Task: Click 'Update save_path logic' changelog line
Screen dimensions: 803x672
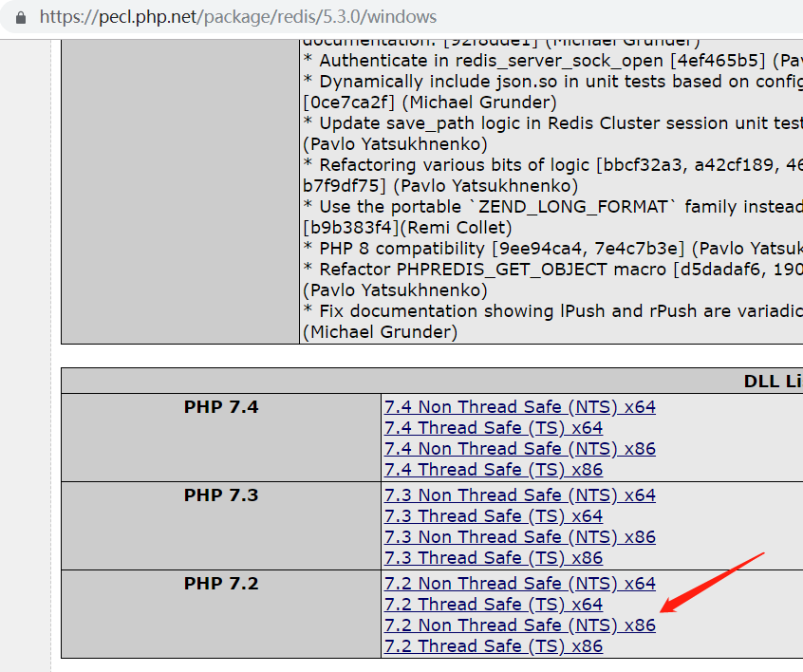Action: (553, 123)
